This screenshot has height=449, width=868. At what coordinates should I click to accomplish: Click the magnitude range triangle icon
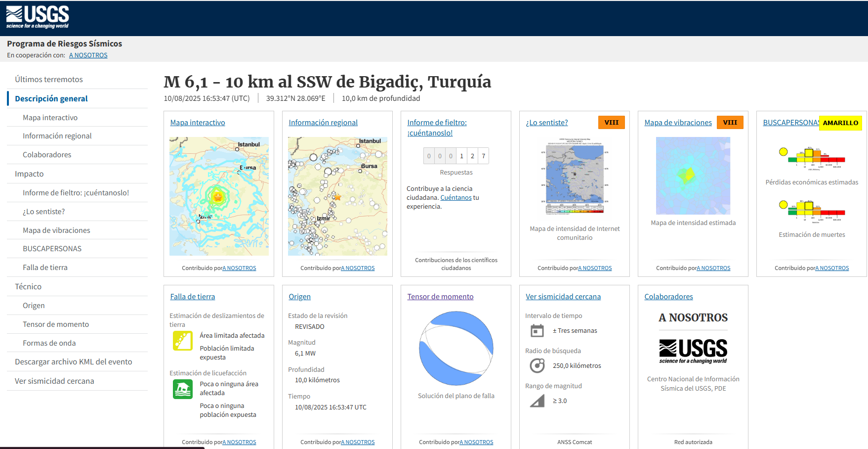click(537, 401)
